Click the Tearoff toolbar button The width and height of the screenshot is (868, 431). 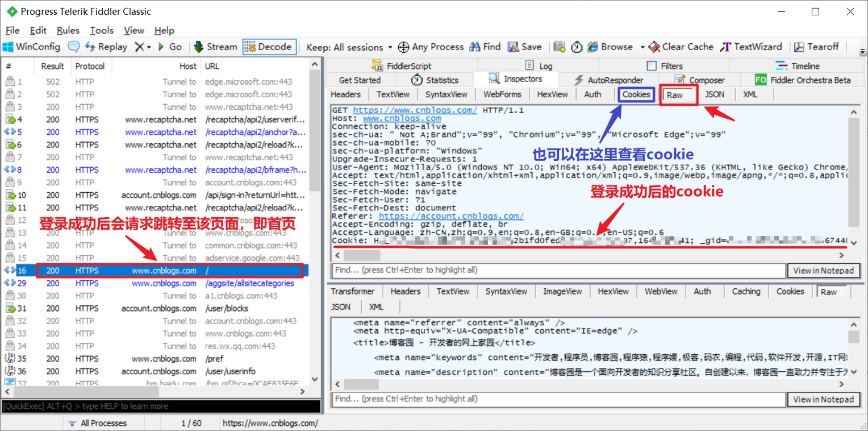[x=816, y=47]
